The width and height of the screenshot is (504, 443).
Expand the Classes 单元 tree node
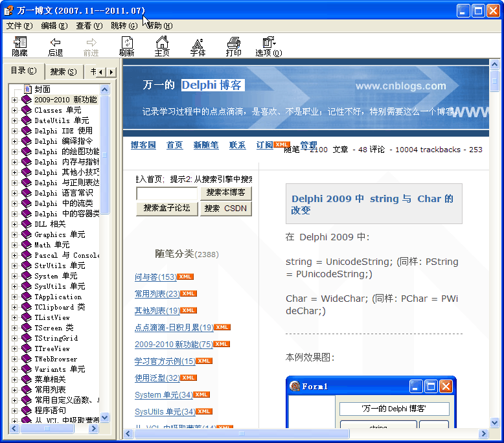(14, 110)
